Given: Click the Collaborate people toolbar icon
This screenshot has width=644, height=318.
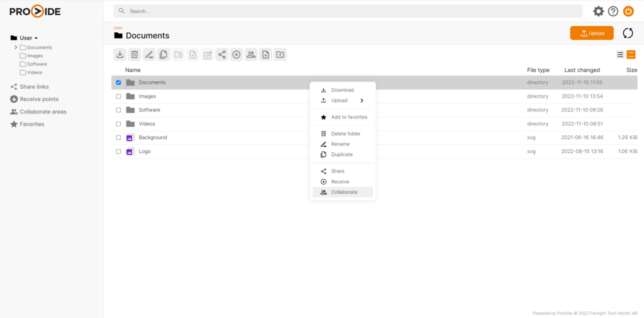Looking at the screenshot, I should point(251,54).
